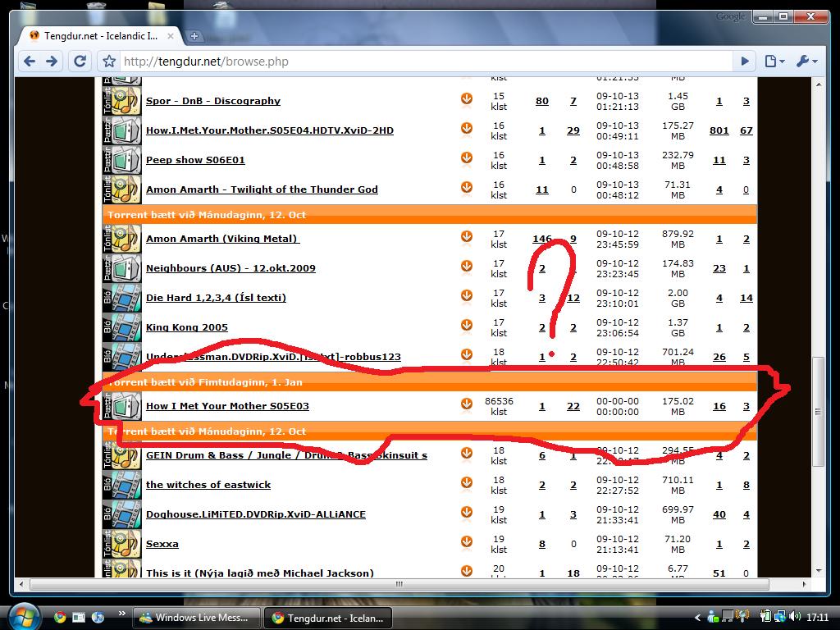Expand the quick launch overflow chevron
Viewport: 840px width, 630px height.
point(121,614)
